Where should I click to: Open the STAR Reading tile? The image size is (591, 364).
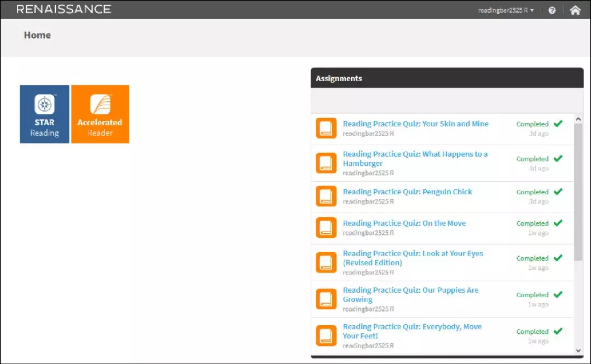point(44,114)
